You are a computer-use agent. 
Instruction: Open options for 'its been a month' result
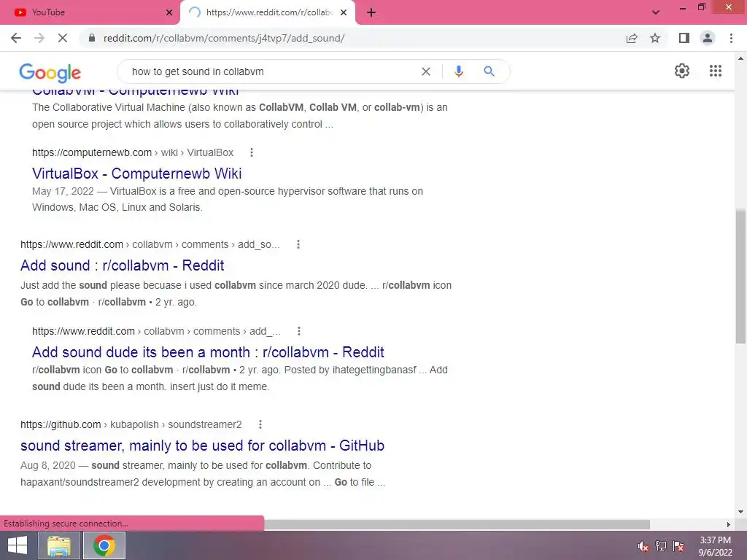[298, 331]
